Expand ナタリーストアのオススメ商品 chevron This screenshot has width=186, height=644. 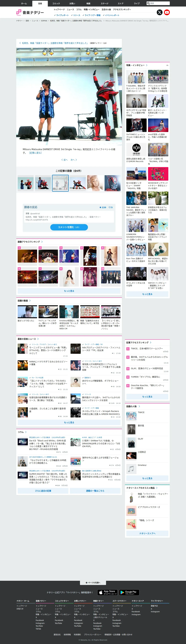[x=157, y=488]
